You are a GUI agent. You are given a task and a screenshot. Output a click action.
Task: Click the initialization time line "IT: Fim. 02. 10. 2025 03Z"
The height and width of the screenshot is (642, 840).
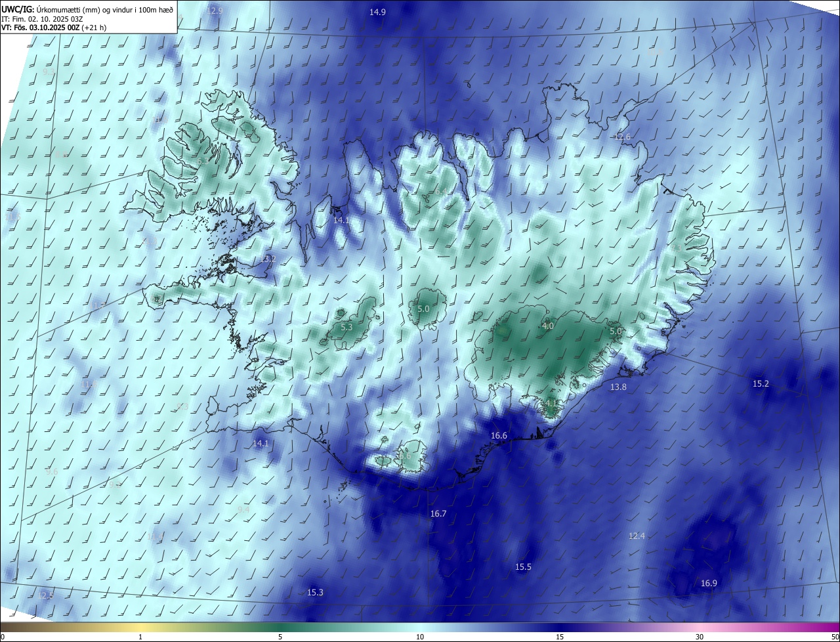tap(42, 19)
